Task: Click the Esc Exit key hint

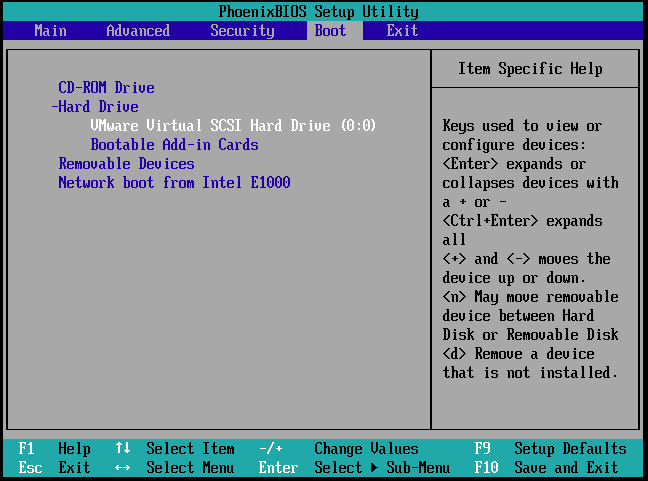Action: [x=54, y=468]
